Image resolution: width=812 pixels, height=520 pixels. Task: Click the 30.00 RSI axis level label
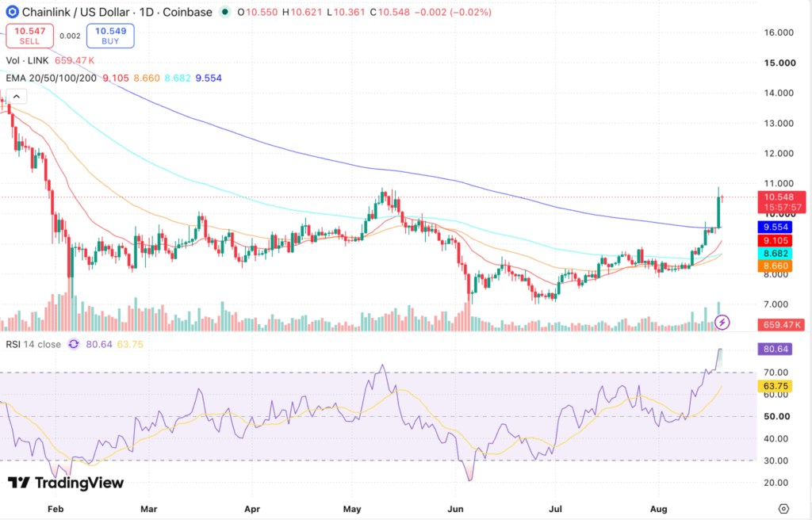[776, 461]
